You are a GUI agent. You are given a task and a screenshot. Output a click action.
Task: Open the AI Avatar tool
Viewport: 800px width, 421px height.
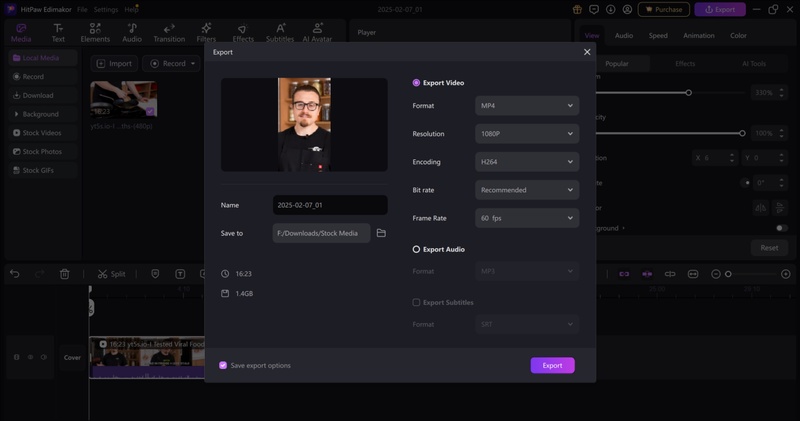tap(317, 32)
